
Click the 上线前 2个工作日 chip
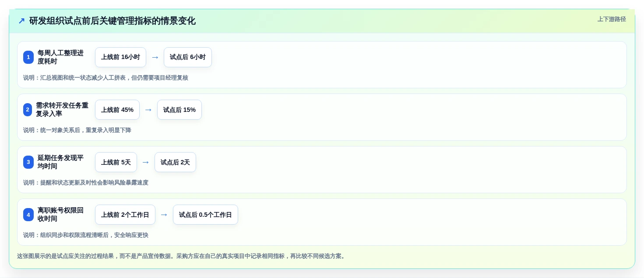(125, 215)
